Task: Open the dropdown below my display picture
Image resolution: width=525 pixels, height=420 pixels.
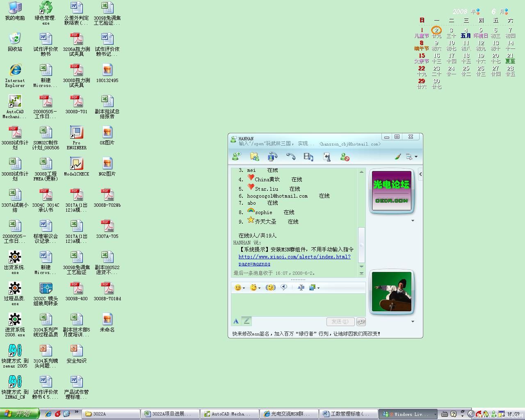Action: click(x=413, y=322)
